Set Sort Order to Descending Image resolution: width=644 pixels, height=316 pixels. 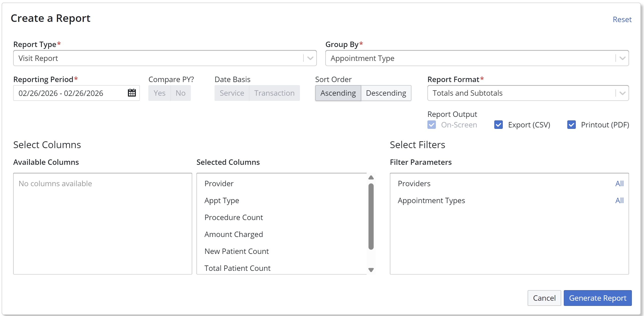[x=386, y=93]
